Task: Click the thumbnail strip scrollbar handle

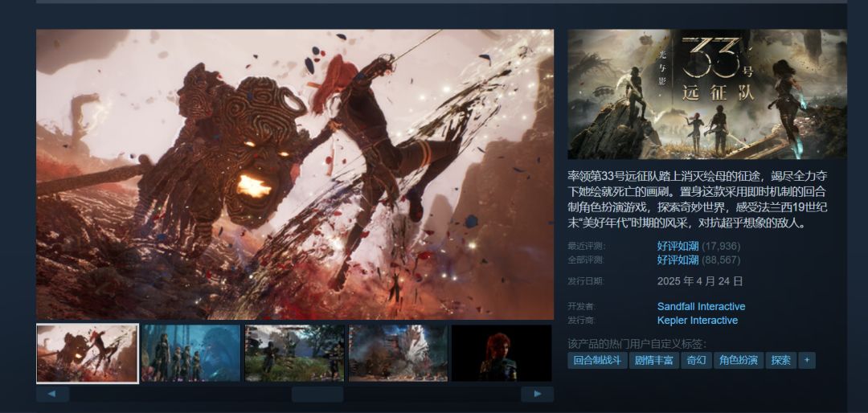Action: [317, 395]
